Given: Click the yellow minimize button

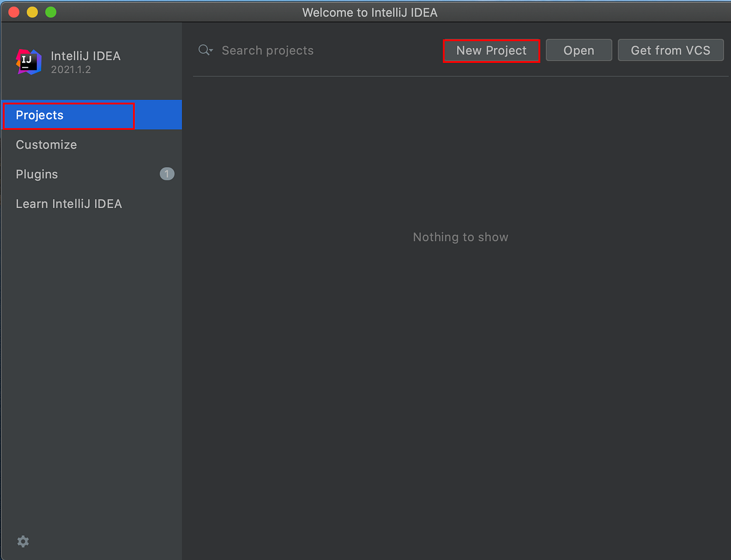Looking at the screenshot, I should (x=32, y=12).
